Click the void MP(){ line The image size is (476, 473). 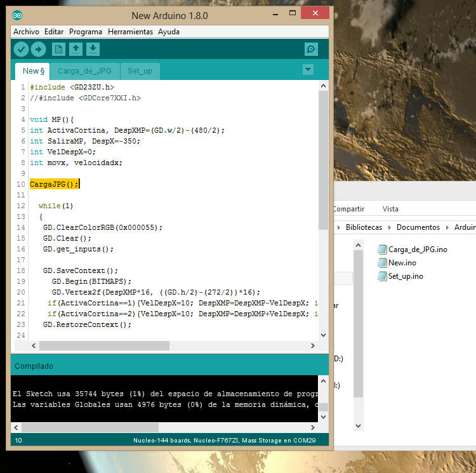(51, 119)
